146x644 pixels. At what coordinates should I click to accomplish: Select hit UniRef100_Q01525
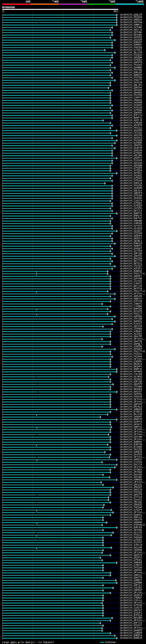tap(131, 40)
